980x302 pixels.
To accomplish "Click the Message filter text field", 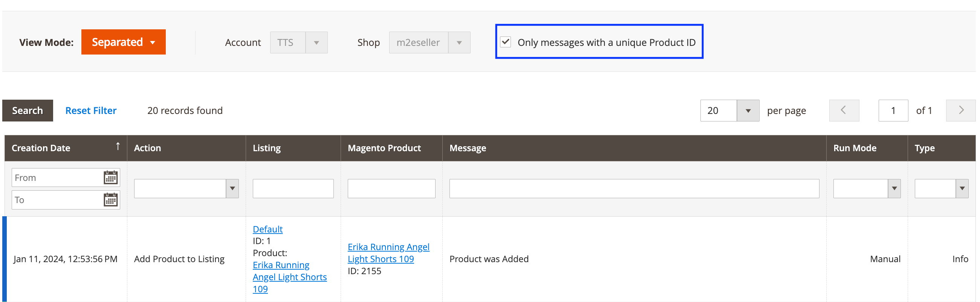I will 634,188.
